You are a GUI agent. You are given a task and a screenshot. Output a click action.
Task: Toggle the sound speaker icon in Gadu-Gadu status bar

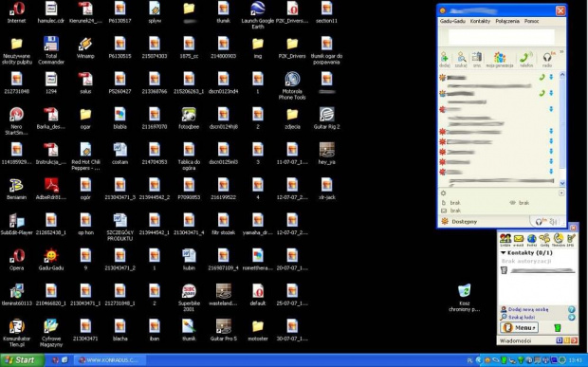click(x=554, y=222)
